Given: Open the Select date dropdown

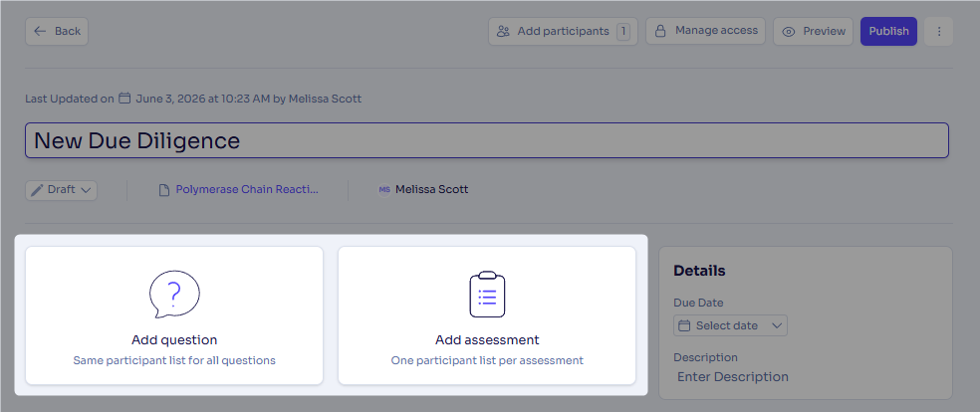Looking at the screenshot, I should tap(730, 325).
